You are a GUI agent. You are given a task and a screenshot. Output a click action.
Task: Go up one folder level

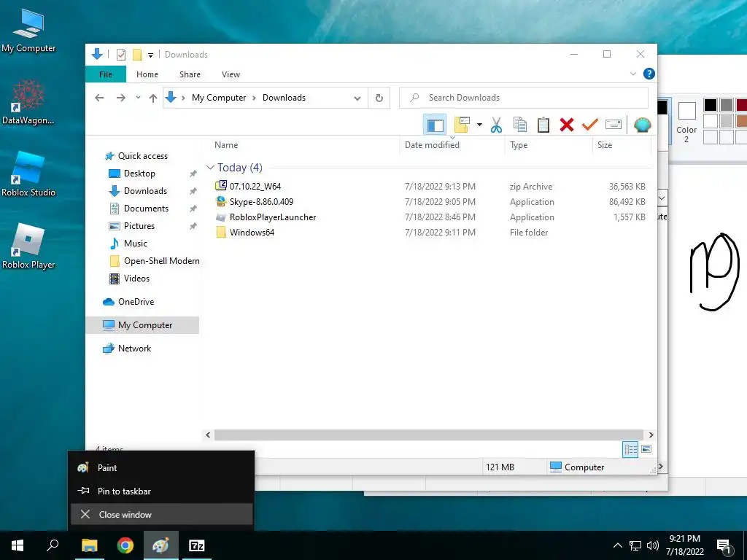point(153,98)
